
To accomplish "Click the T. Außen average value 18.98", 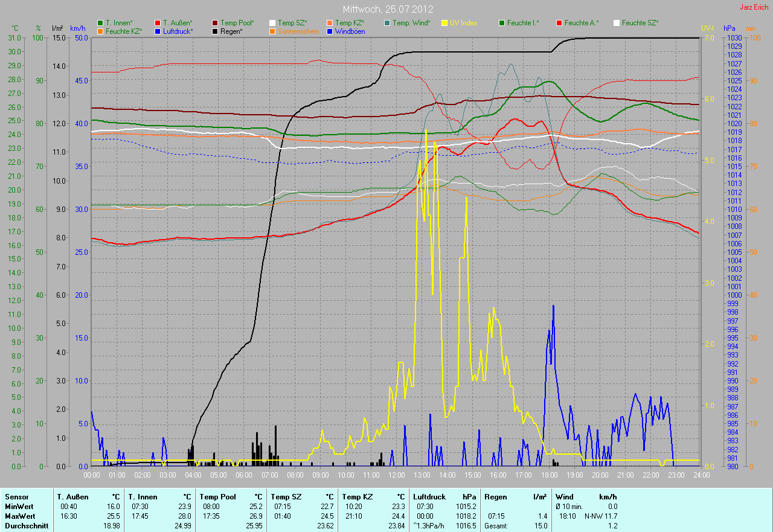I will click(111, 526).
